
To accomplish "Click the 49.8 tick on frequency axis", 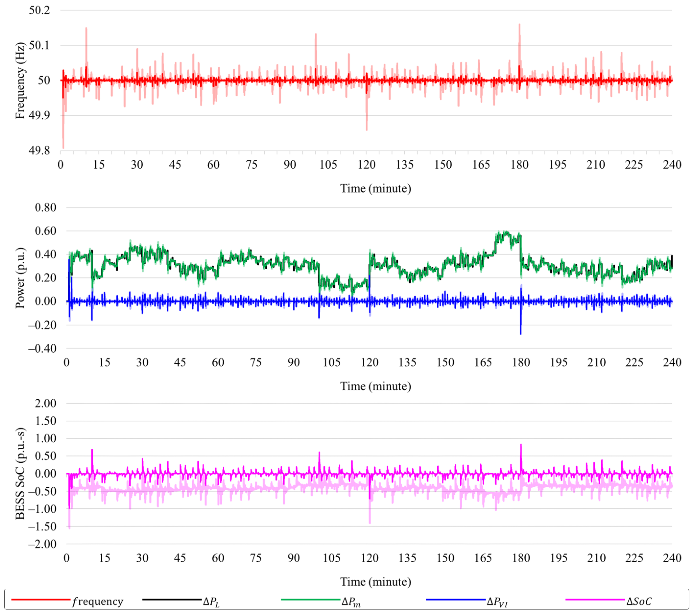I will (39, 150).
